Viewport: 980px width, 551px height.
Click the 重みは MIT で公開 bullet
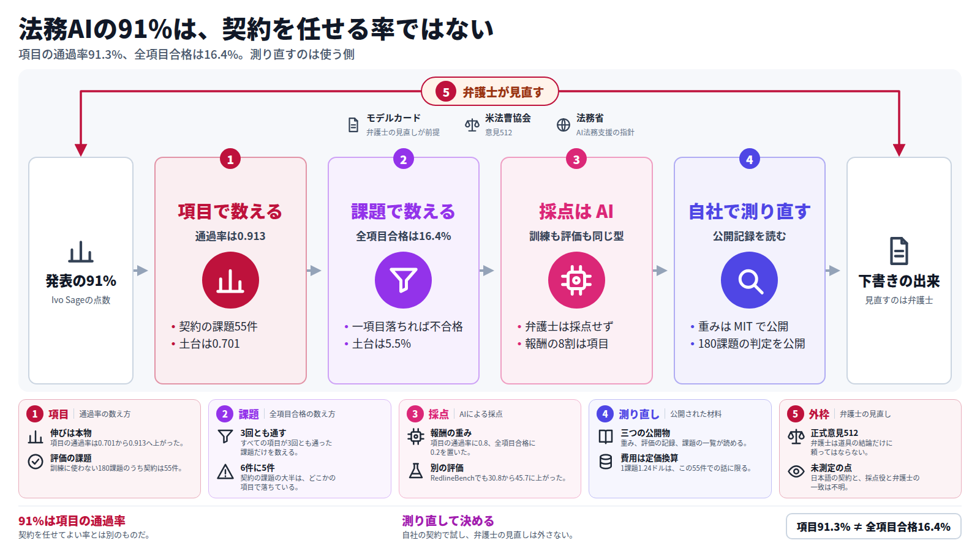coord(744,326)
